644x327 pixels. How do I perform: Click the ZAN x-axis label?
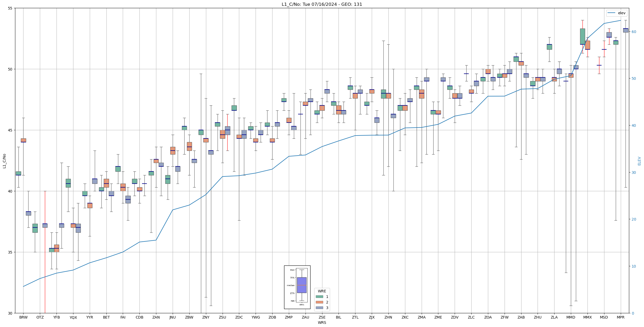156,317
